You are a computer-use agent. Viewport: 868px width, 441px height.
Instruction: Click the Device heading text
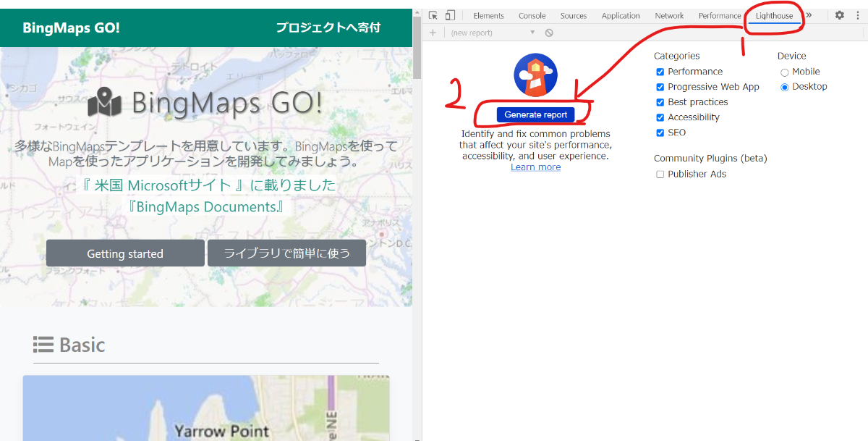pyautogui.click(x=791, y=56)
